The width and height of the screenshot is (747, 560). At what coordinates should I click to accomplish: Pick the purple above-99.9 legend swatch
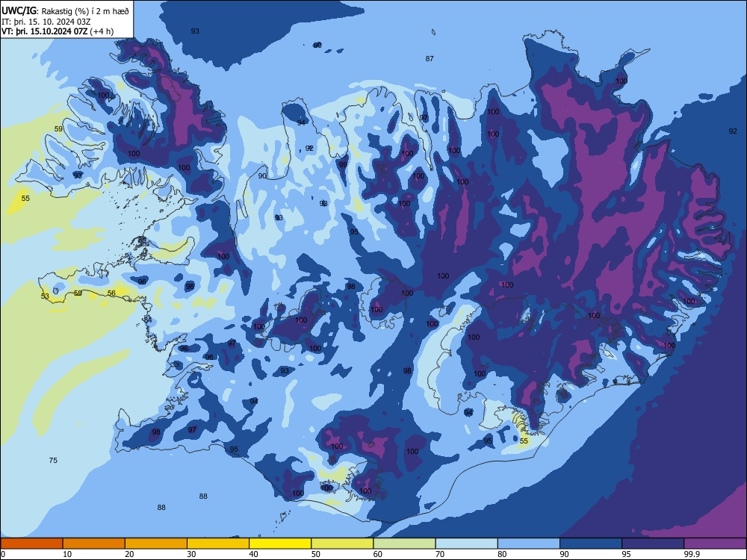pos(715,544)
